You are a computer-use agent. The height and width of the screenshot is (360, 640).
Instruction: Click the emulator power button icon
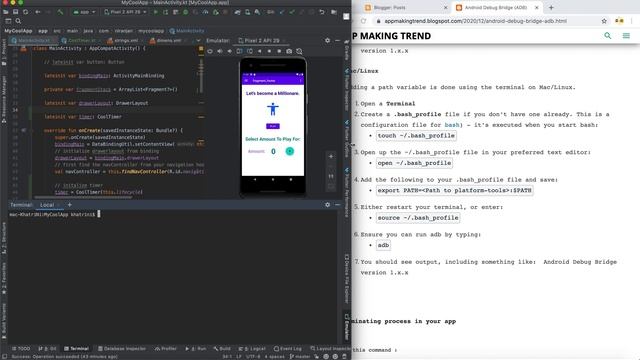[210, 51]
